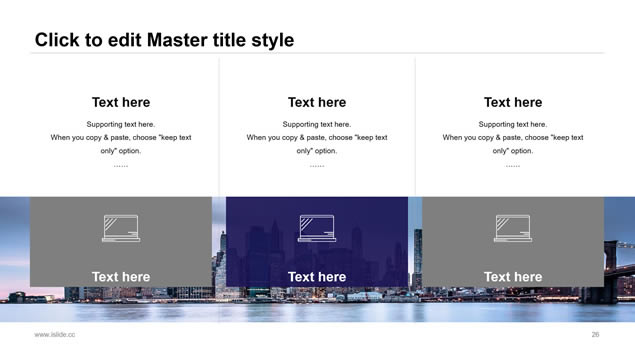Select the dotted ellipsis under the right paragraph
Screen dimensions: 635x361
pyautogui.click(x=513, y=166)
